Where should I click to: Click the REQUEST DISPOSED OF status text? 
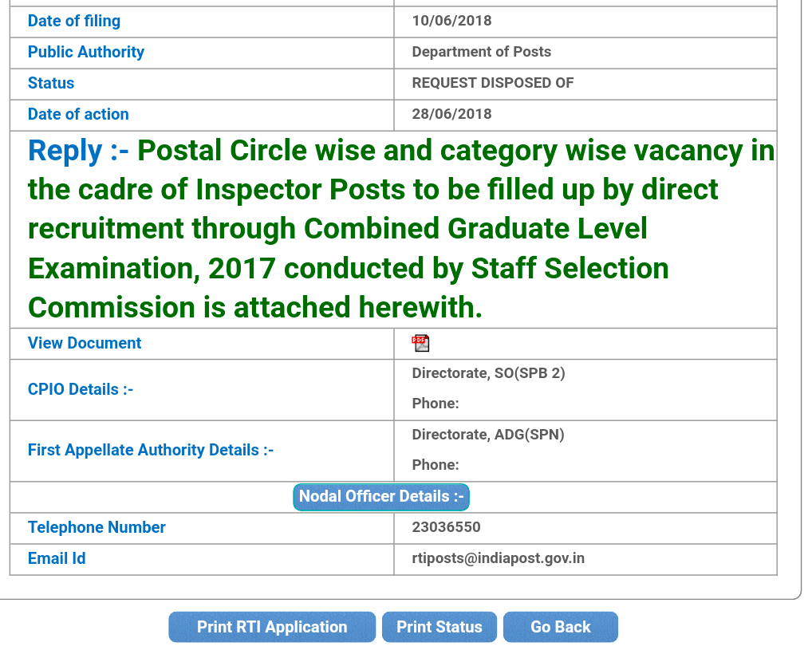click(x=492, y=83)
